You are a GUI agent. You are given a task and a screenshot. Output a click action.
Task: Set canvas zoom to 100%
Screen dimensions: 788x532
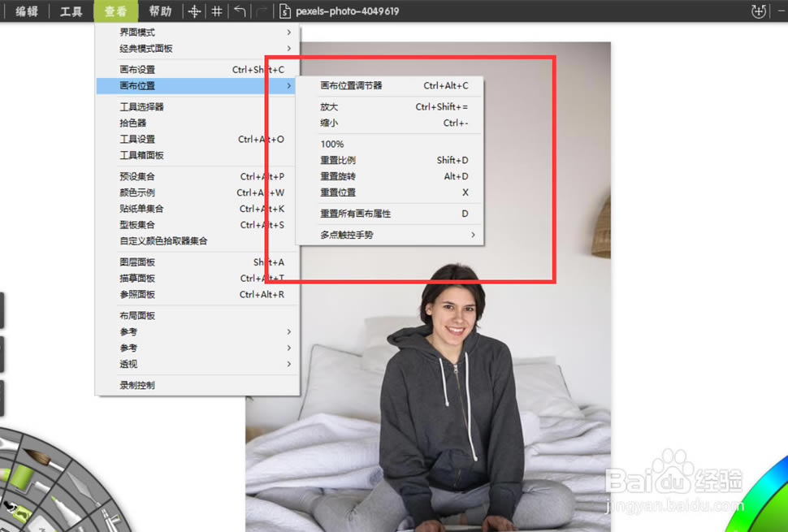pyautogui.click(x=390, y=144)
